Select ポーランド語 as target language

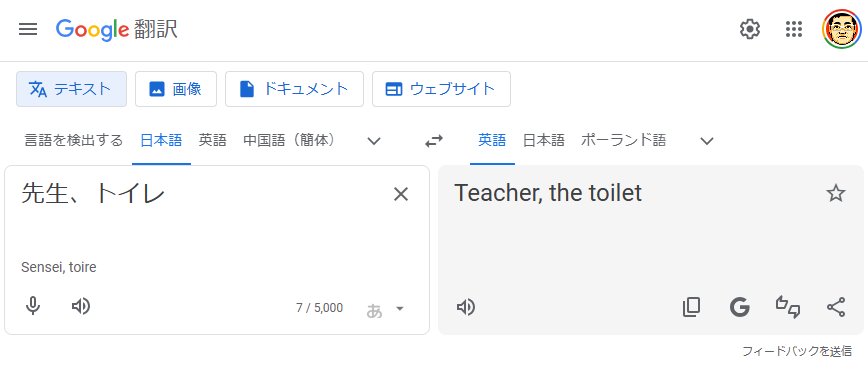pos(623,141)
